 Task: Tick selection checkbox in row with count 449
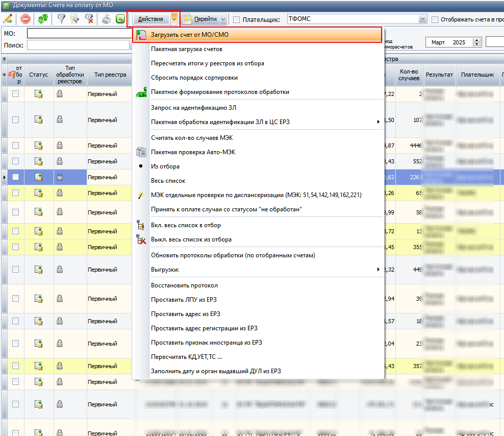[x=15, y=270]
